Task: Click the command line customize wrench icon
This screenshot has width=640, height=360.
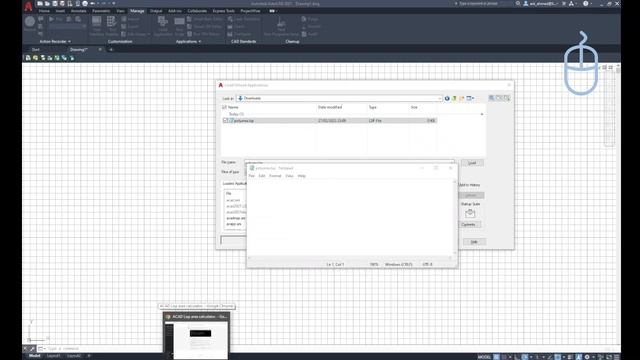Action: point(32,349)
